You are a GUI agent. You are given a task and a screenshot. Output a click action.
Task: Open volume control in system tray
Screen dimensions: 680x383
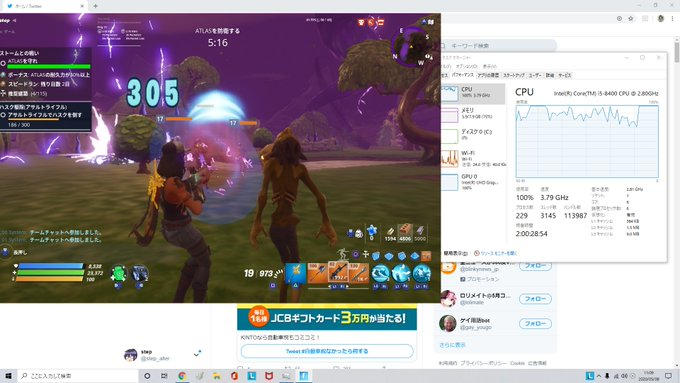[624, 376]
